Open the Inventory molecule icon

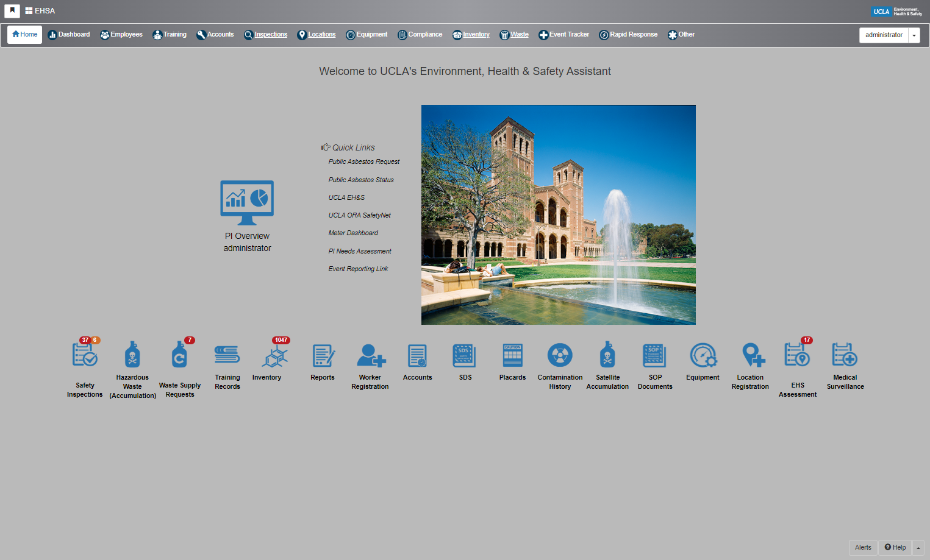tap(274, 355)
